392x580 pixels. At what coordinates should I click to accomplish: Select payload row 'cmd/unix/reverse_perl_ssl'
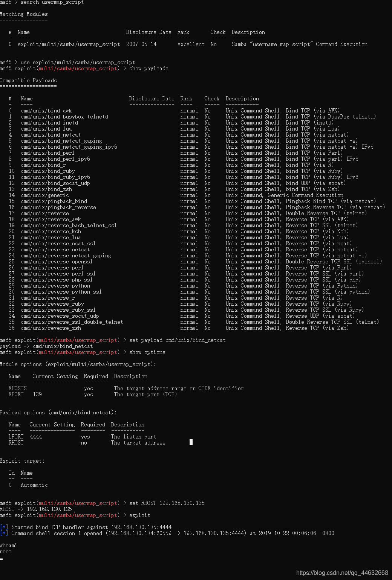186,274
